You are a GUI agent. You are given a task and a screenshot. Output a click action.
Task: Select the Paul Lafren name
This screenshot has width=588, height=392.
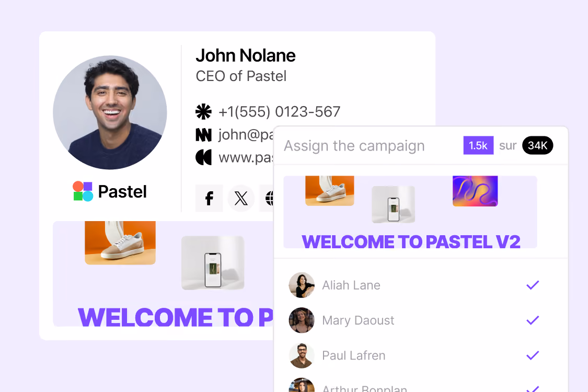354,355
